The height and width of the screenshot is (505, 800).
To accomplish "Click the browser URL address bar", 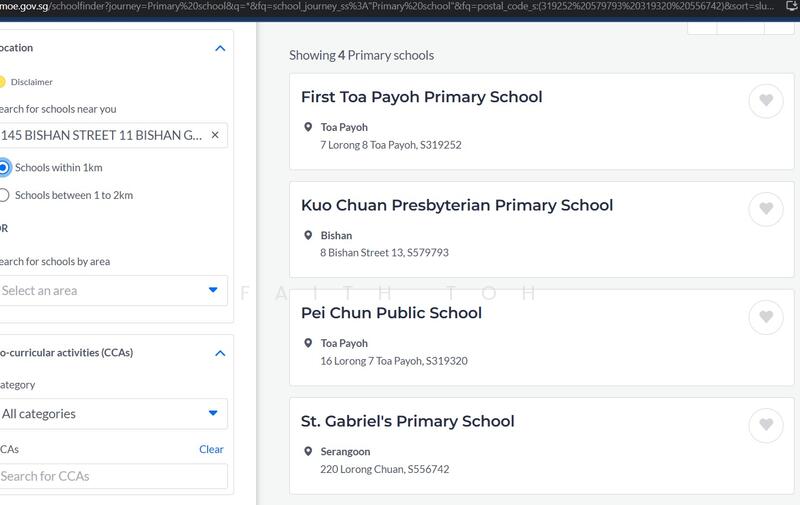I will [380, 6].
